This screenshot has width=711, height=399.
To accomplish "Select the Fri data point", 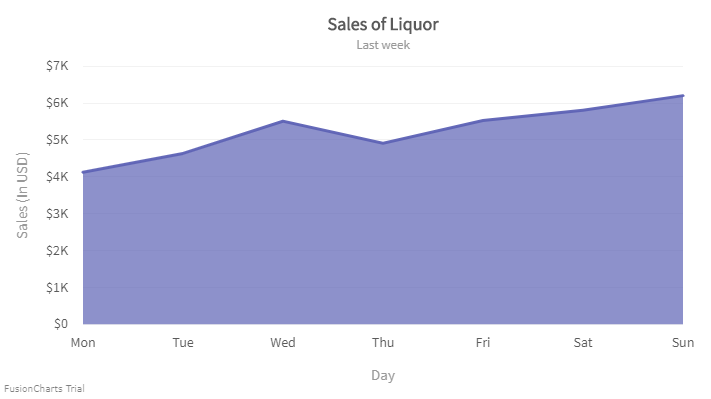I will click(x=483, y=120).
